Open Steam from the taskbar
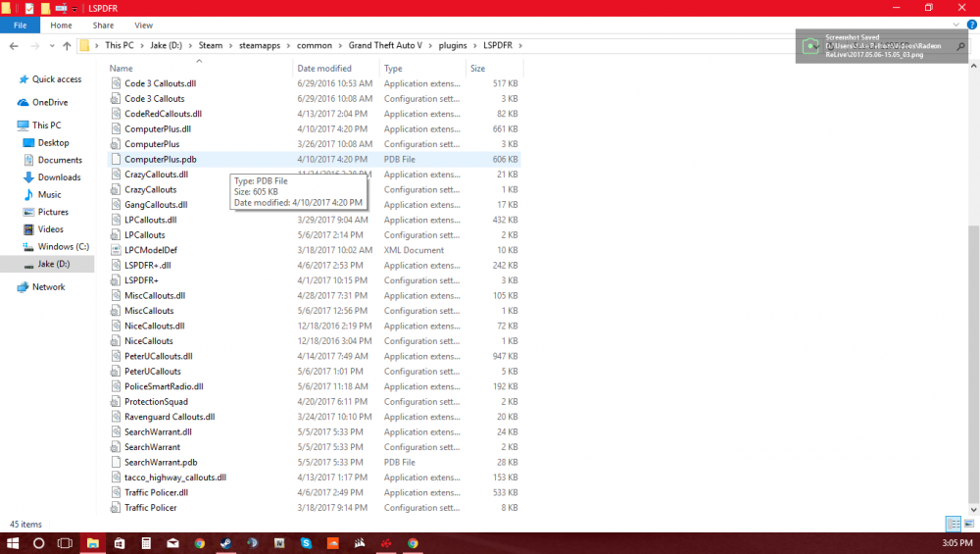 [225, 543]
